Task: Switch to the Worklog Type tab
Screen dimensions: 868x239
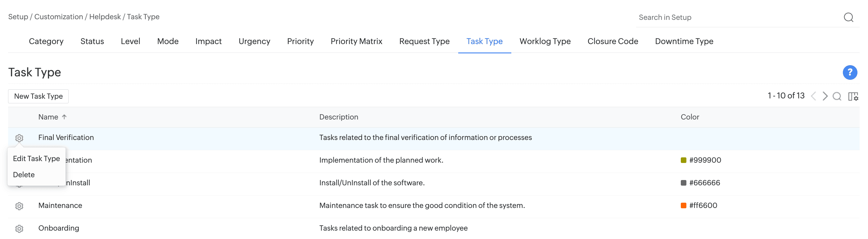Action: click(x=545, y=42)
